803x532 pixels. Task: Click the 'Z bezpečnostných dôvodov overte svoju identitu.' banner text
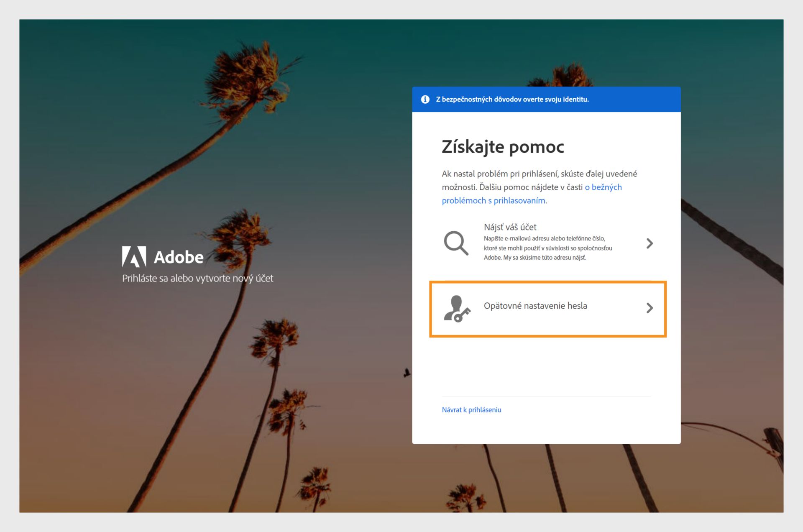click(512, 99)
